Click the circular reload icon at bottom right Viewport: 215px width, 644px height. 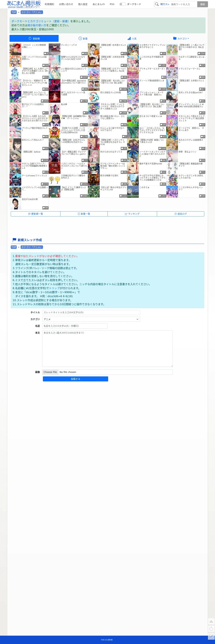(211, 629)
